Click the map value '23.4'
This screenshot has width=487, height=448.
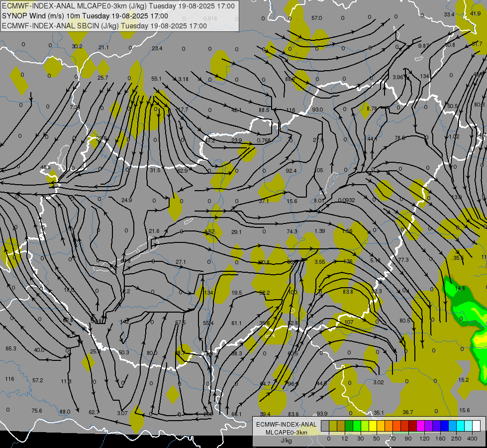click(157, 48)
